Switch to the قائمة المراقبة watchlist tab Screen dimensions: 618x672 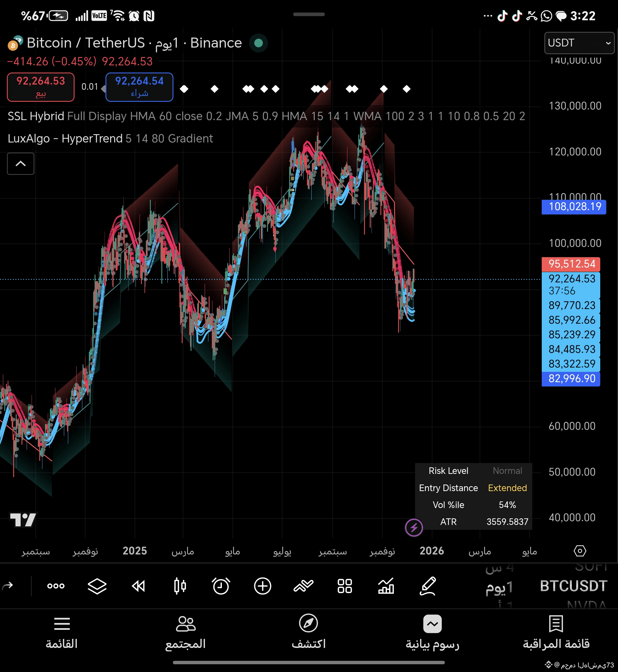tap(556, 632)
